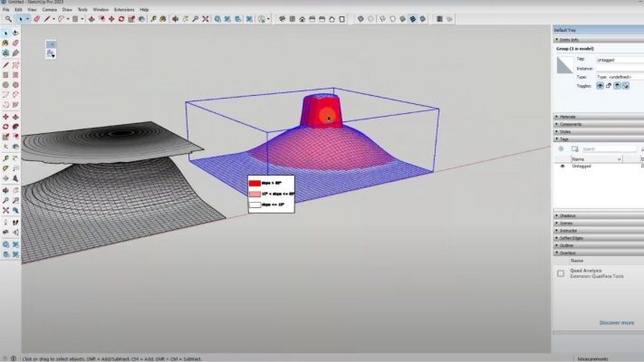644x362 pixels.
Task: Click the Add Tag plus icon
Action: tap(562, 149)
